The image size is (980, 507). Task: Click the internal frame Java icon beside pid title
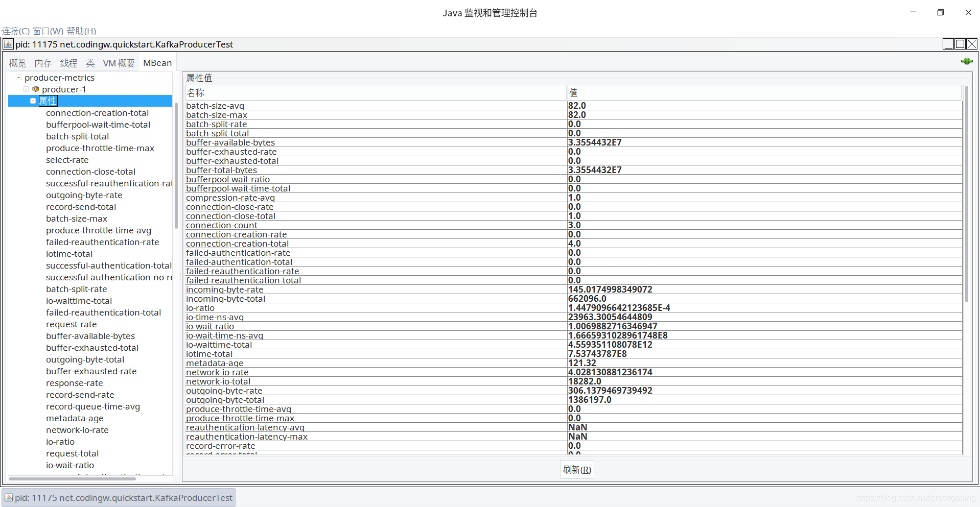(x=8, y=44)
